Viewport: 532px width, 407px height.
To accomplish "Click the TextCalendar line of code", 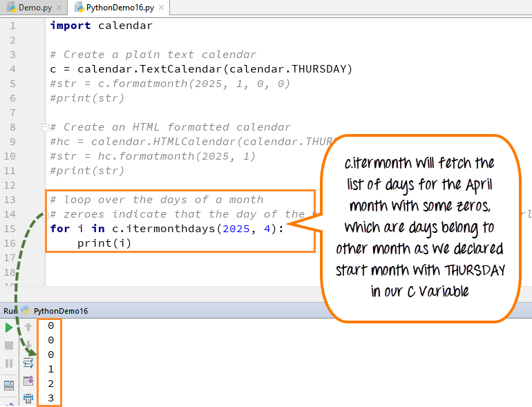I will click(x=200, y=69).
